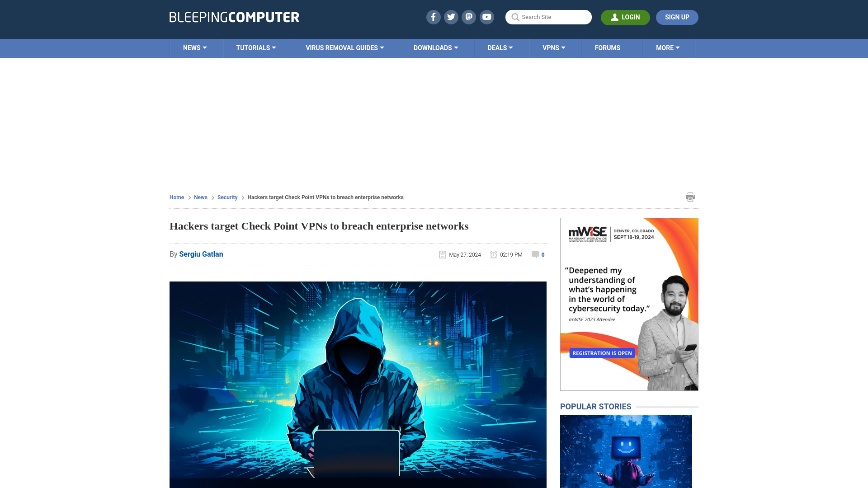Click the LOGIN button icon

tap(615, 17)
